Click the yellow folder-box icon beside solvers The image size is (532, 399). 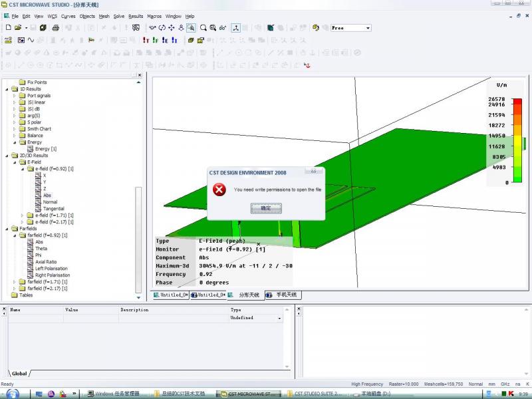point(201,41)
